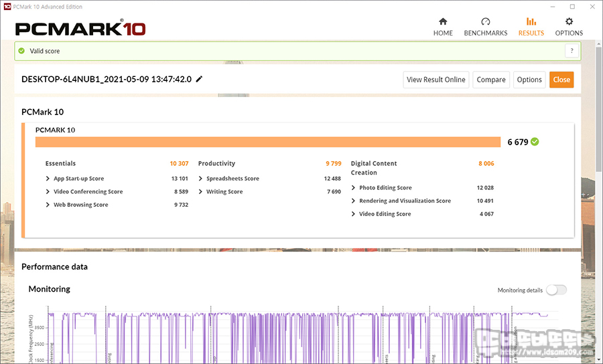Click the Web Browsing value 9 732
Viewport: 603px width, 364px height.
point(181,205)
